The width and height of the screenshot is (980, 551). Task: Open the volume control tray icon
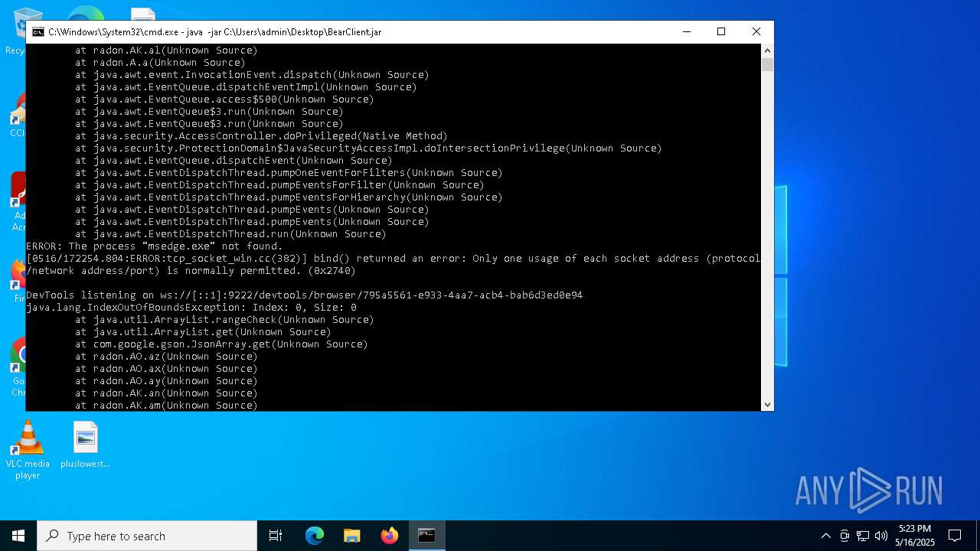coord(881,536)
